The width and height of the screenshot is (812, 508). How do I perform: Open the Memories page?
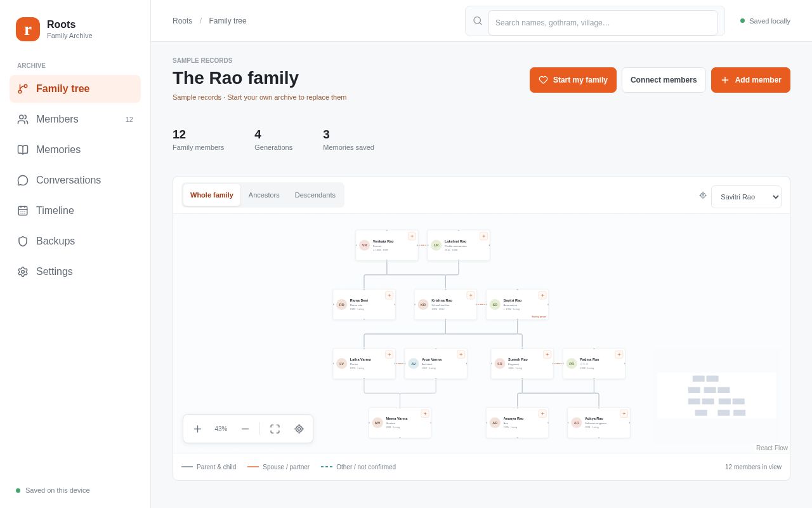point(75,150)
